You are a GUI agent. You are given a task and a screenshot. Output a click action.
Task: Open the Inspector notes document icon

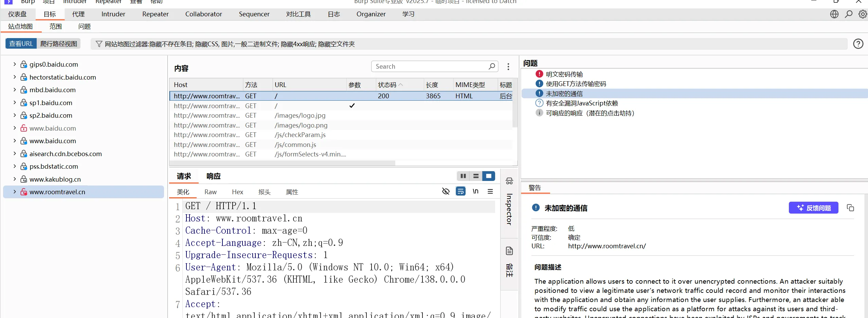(x=509, y=251)
